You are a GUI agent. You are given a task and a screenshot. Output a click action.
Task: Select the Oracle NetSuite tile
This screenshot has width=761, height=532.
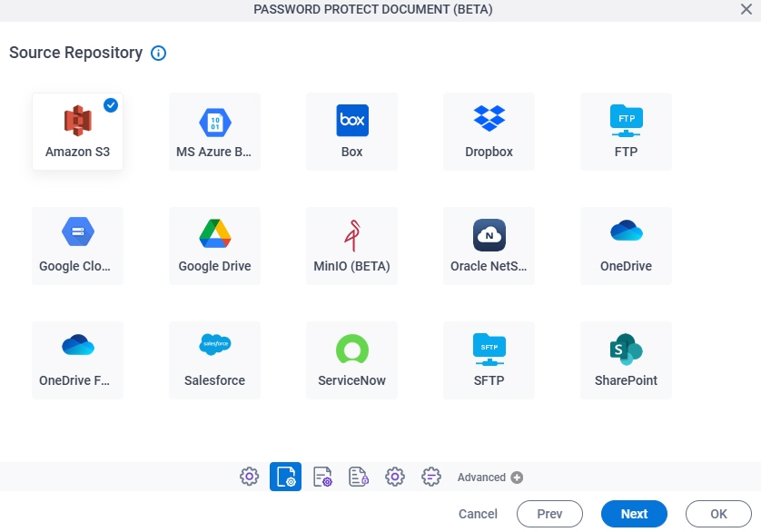pyautogui.click(x=489, y=246)
